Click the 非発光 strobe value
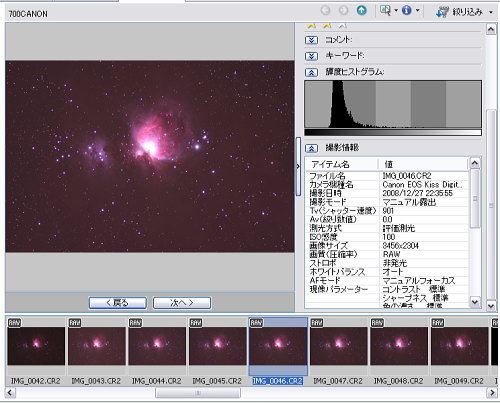Image resolution: width=500 pixels, height=403 pixels. [x=395, y=263]
